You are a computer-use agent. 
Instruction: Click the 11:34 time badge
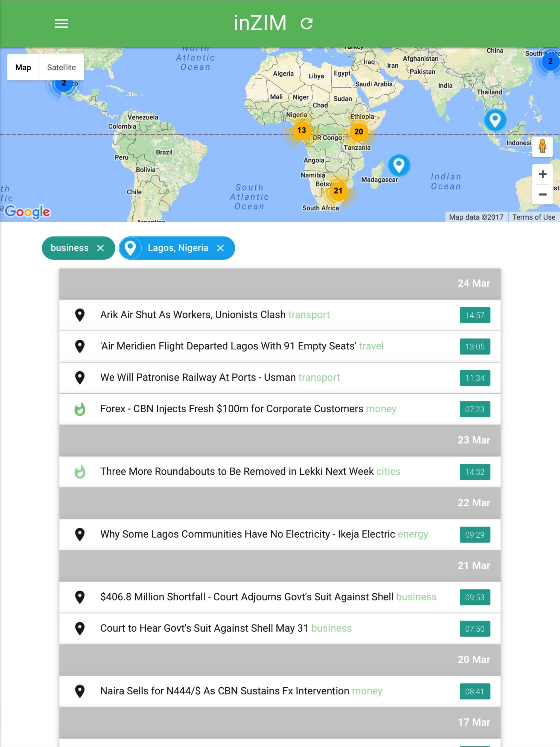[x=474, y=378]
